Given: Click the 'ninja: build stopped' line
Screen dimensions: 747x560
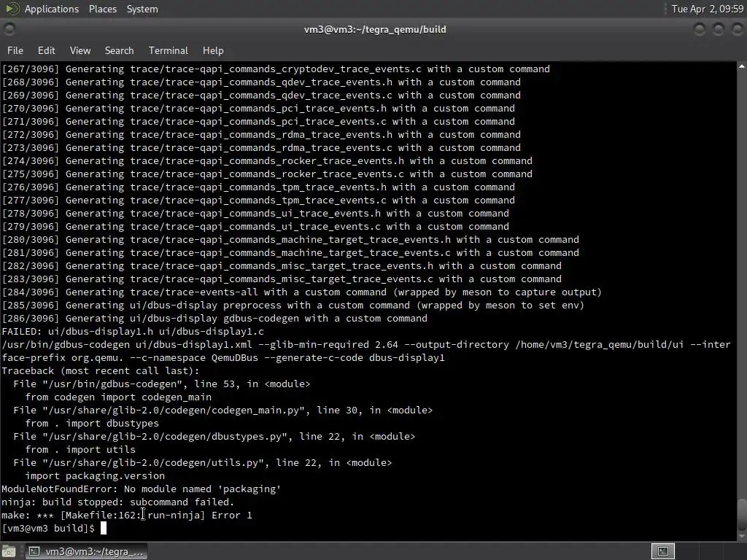Looking at the screenshot, I should [117, 502].
